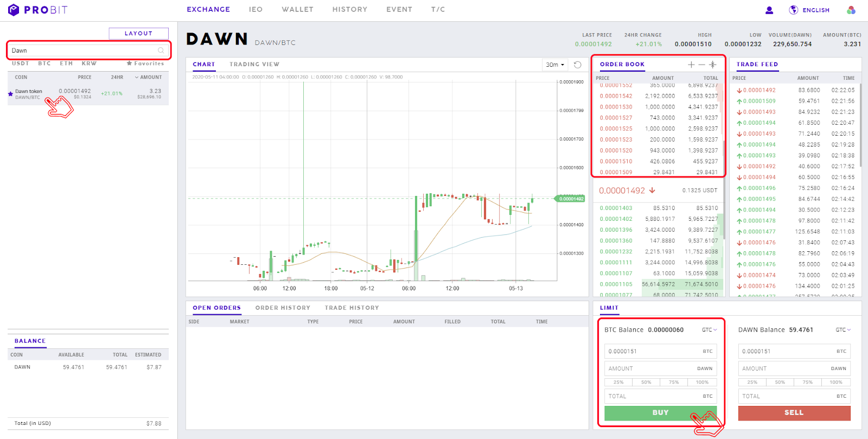Screen dimensions: 868x439
Task: Click the chart reset icon beside 30m
Action: point(578,65)
